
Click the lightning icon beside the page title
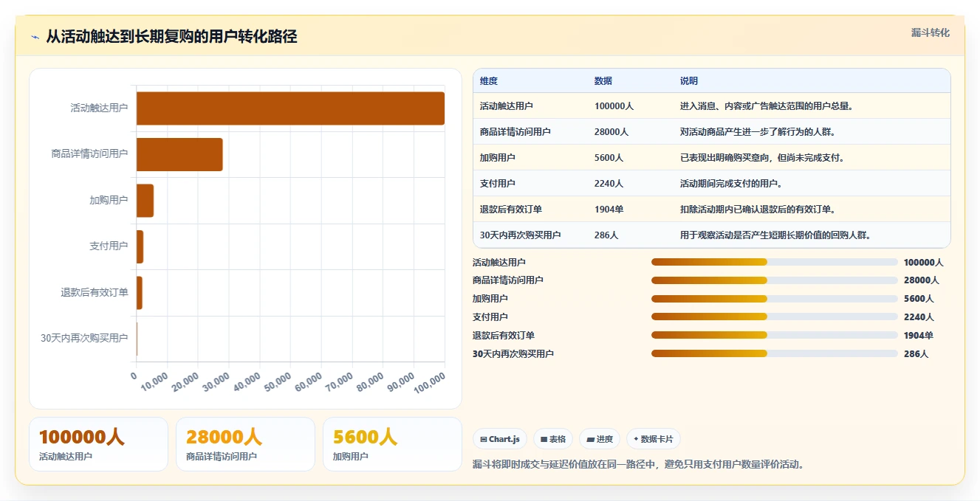click(35, 37)
